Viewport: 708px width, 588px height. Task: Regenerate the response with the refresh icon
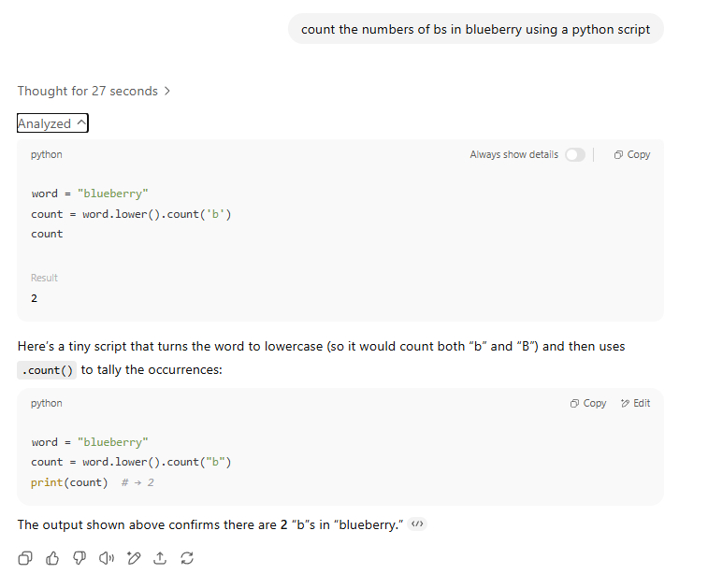pos(187,558)
